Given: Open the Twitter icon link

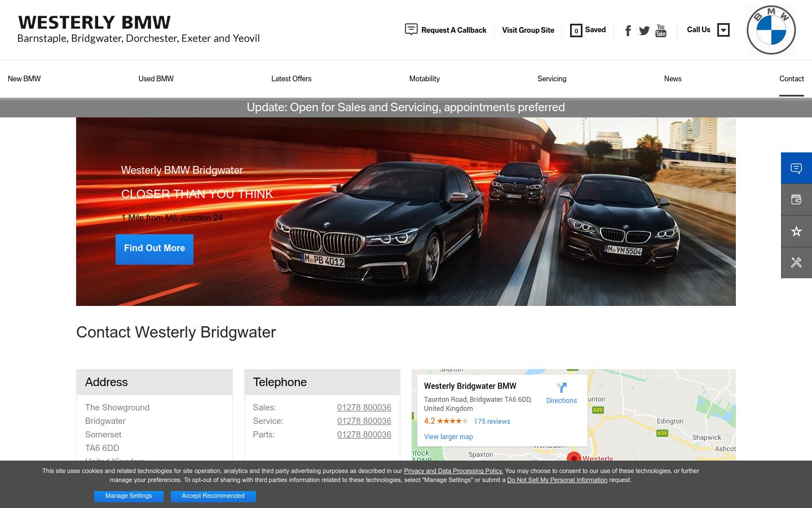Looking at the screenshot, I should (644, 30).
